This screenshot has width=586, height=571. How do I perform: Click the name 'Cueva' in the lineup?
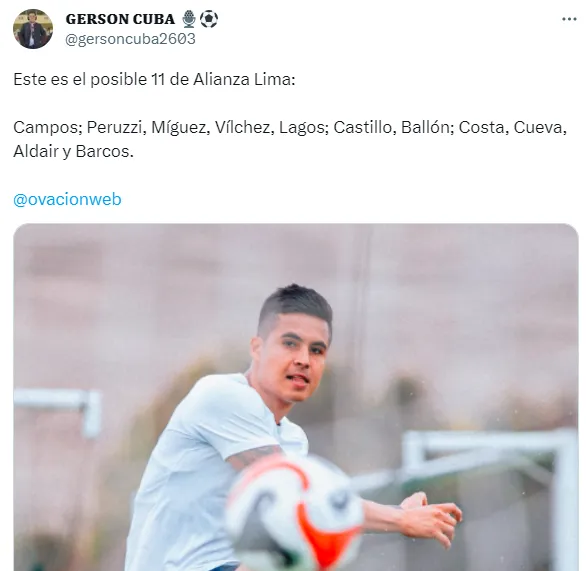coord(538,127)
